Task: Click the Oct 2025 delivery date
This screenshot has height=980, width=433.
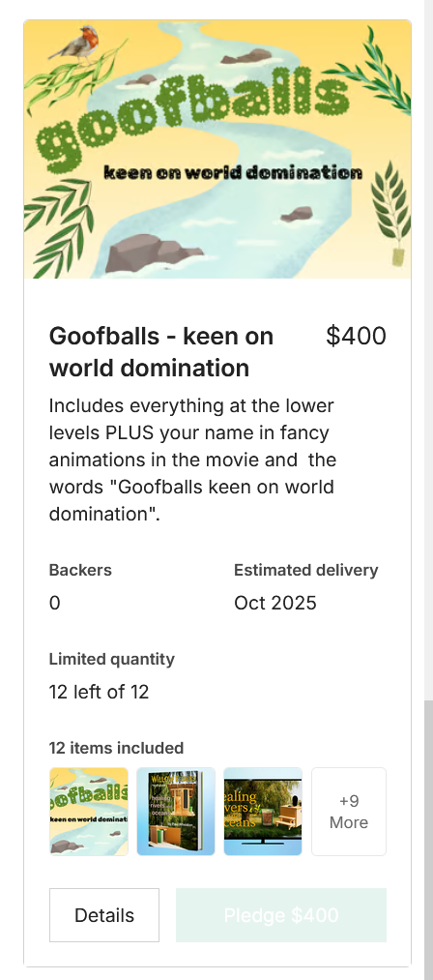Action: (275, 603)
